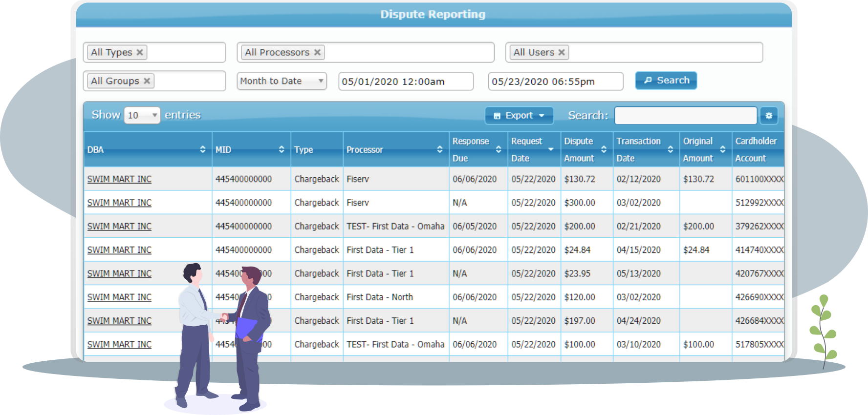Sort table by MID column arrows
This screenshot has width=868, height=415.
pyautogui.click(x=282, y=149)
